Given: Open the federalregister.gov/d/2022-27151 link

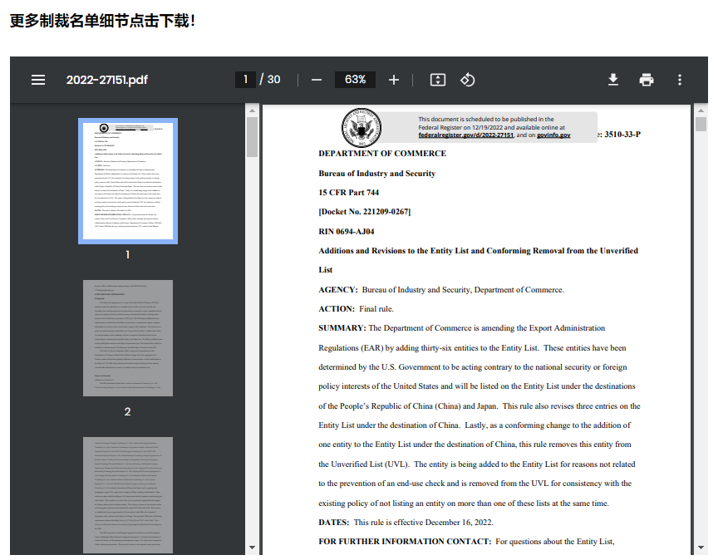Looking at the screenshot, I should tap(465, 135).
